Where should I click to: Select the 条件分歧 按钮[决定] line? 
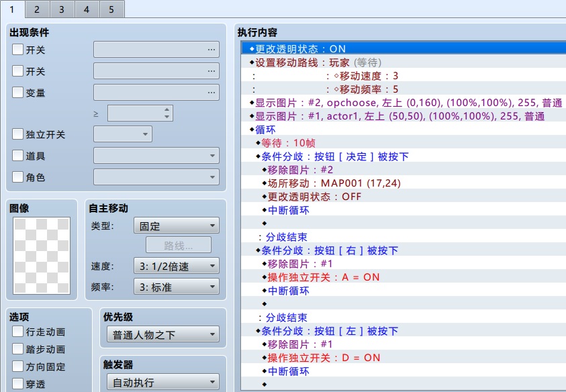tap(404, 156)
